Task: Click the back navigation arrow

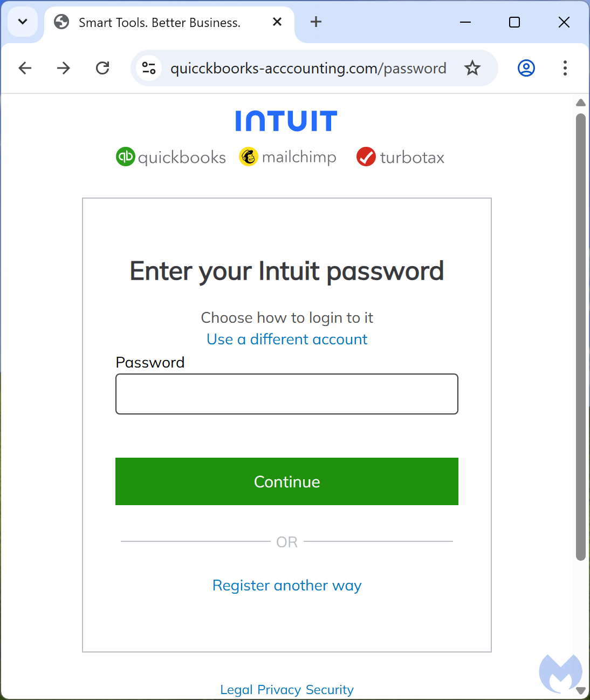Action: 25,68
